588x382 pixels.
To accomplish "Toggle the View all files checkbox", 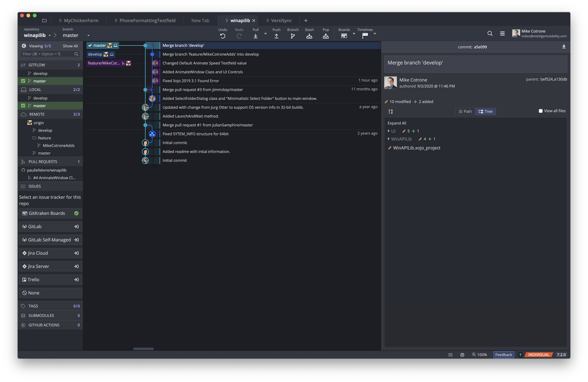I will point(541,111).
